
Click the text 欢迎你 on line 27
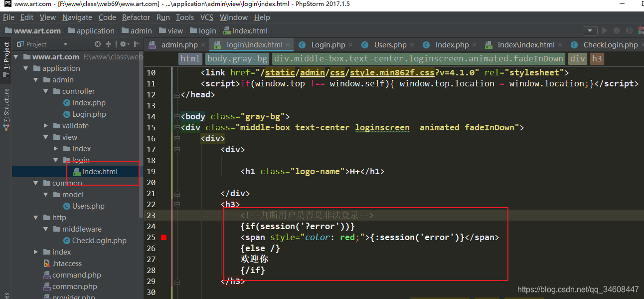click(255, 259)
